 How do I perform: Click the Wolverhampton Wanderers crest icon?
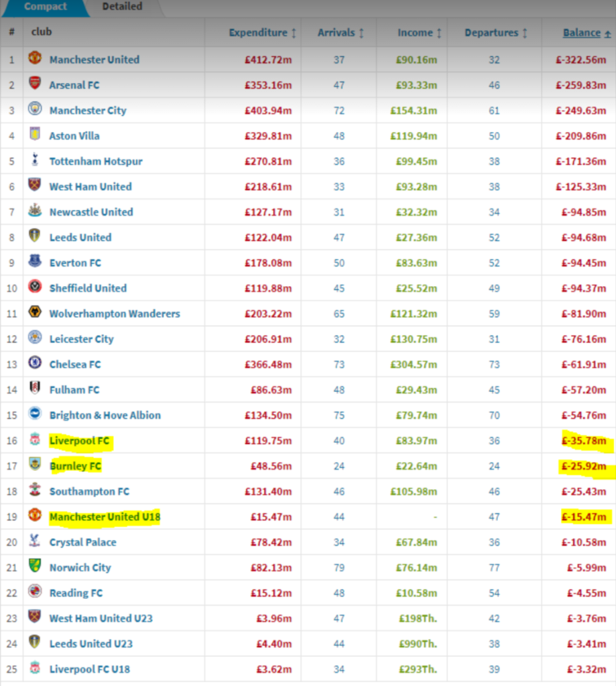(x=35, y=312)
